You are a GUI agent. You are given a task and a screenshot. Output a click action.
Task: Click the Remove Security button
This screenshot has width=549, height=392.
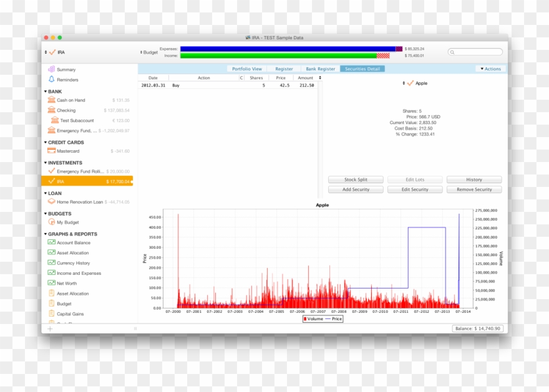coord(474,189)
